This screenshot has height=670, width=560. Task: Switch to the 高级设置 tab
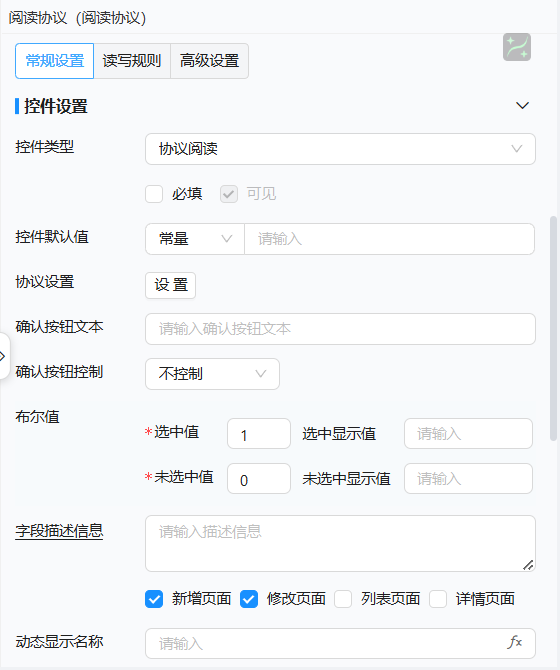tap(209, 61)
